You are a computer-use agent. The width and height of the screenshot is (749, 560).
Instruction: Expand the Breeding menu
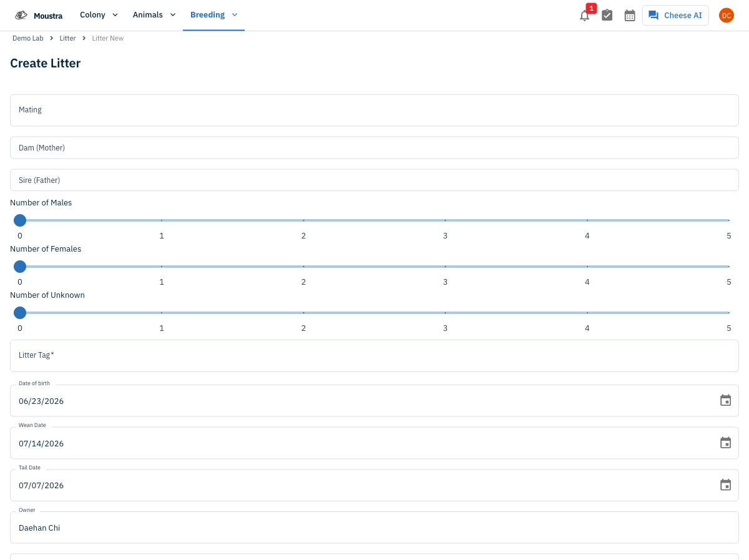213,15
